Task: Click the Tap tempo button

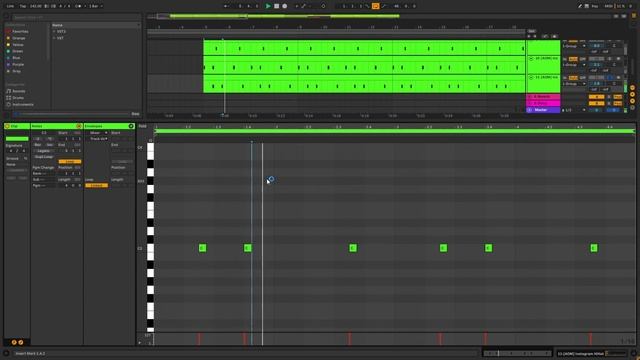Action: 23,6
